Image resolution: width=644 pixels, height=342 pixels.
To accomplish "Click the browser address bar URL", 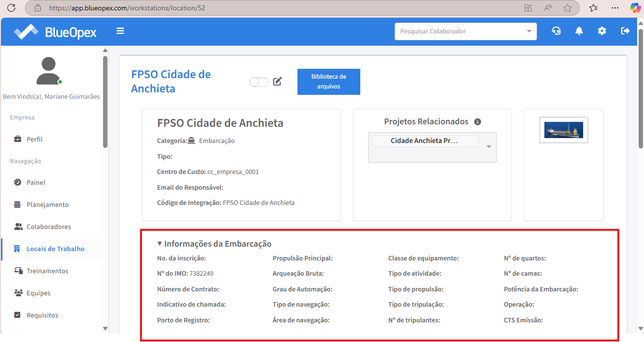I will click(127, 8).
